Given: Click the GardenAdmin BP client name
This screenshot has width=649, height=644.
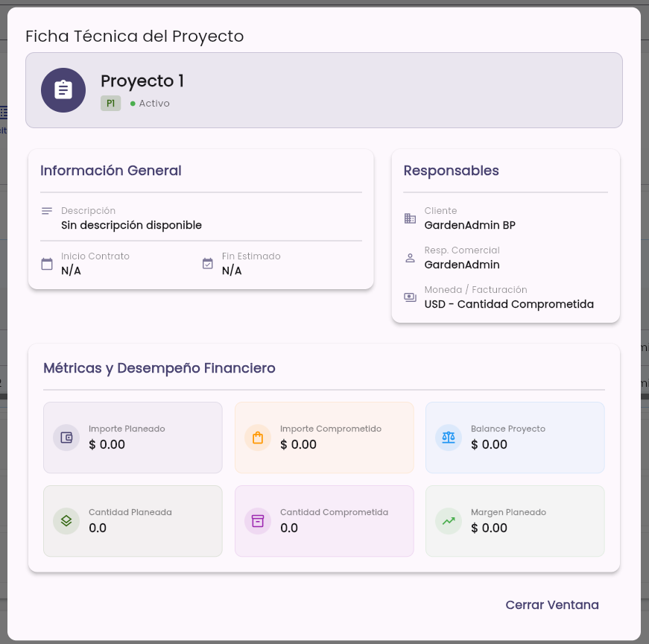Looking at the screenshot, I should (x=469, y=225).
